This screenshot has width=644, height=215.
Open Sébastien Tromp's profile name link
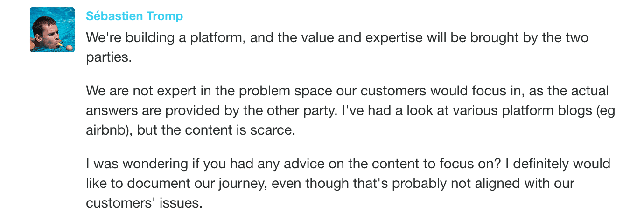point(134,16)
